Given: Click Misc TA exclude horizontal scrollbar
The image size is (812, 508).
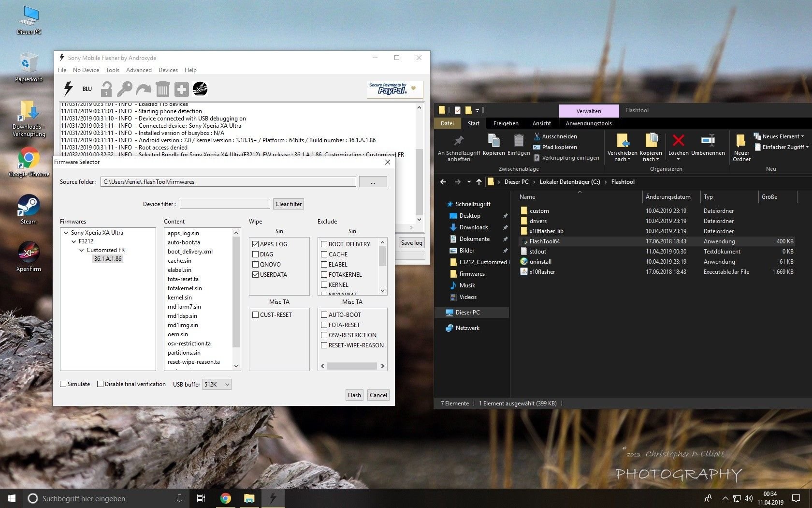Looking at the screenshot, I should (x=352, y=366).
